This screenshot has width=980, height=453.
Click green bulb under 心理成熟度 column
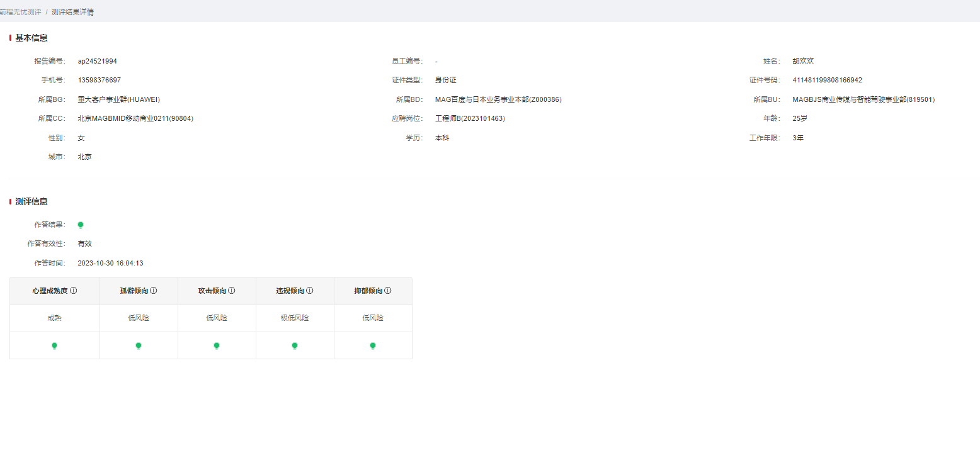coord(54,345)
